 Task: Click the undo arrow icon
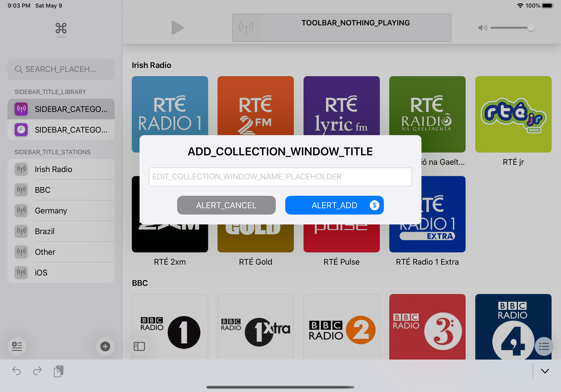pos(16,371)
